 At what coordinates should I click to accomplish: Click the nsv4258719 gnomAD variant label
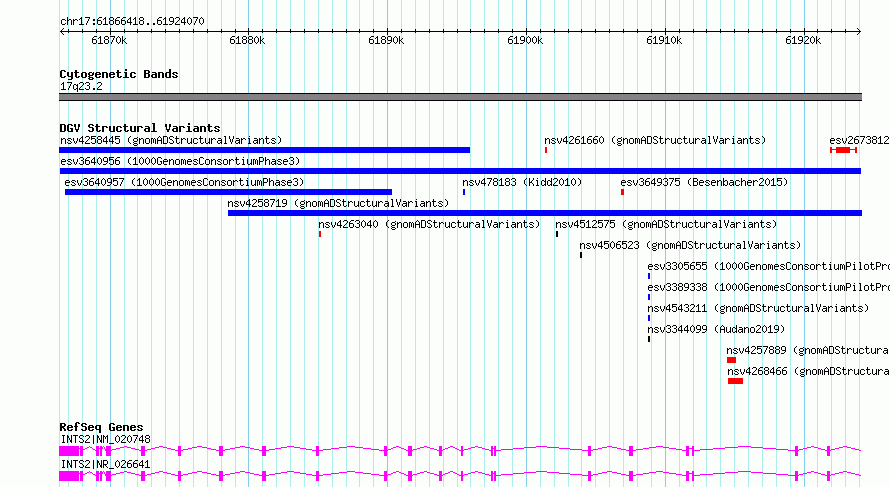(x=338, y=203)
